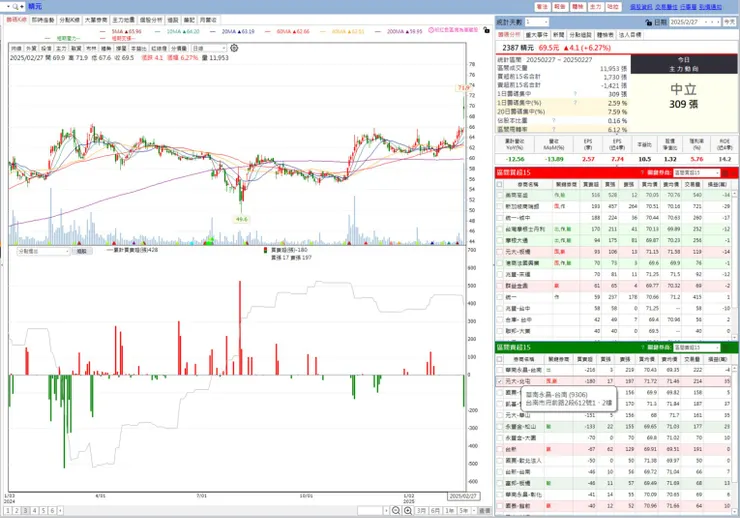Click the 3月 range button
Viewport: 740px width, 518px height.
421,510
